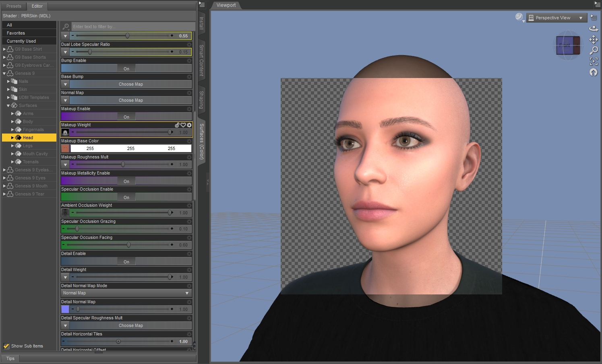Collapse the Surfaces tree node

pyautogui.click(x=8, y=105)
